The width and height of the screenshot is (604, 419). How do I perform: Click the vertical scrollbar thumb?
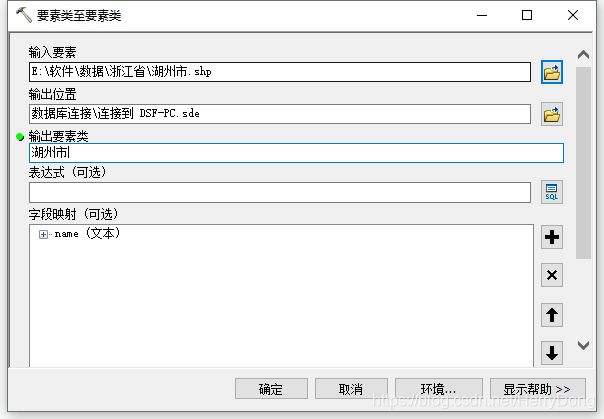583,163
